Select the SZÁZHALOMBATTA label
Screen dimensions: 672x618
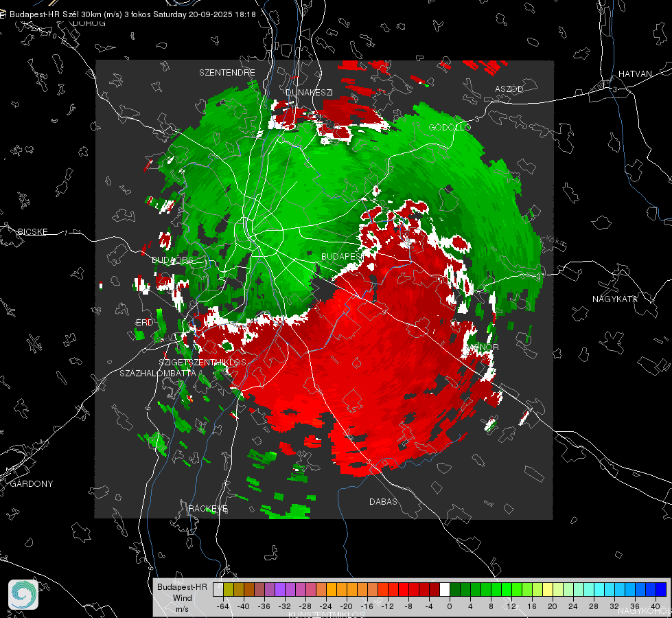(158, 373)
